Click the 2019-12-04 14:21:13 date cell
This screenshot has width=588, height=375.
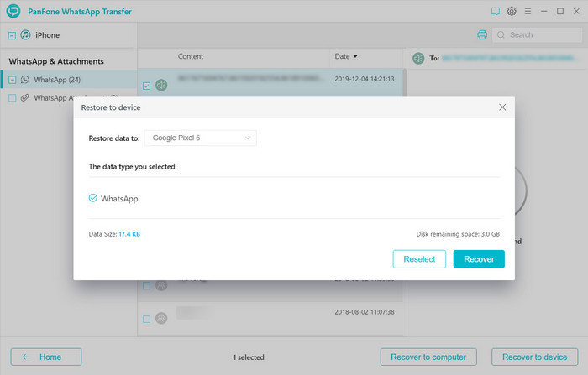[365, 79]
